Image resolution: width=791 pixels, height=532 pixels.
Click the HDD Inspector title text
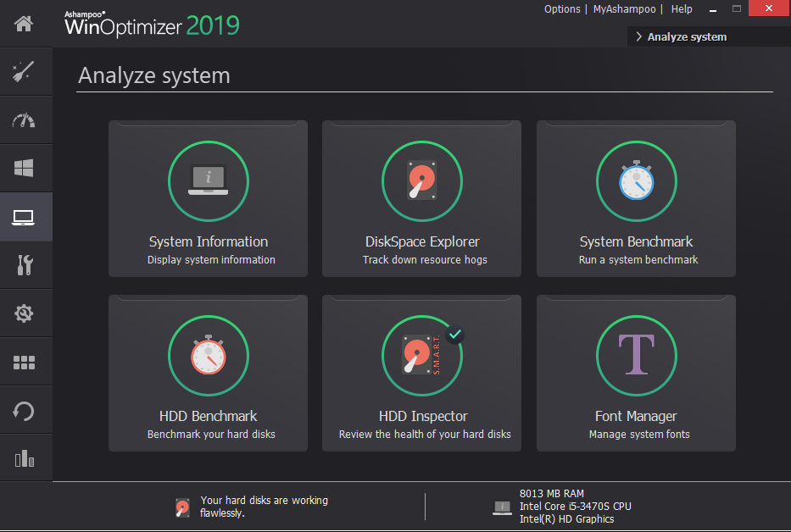[423, 416]
